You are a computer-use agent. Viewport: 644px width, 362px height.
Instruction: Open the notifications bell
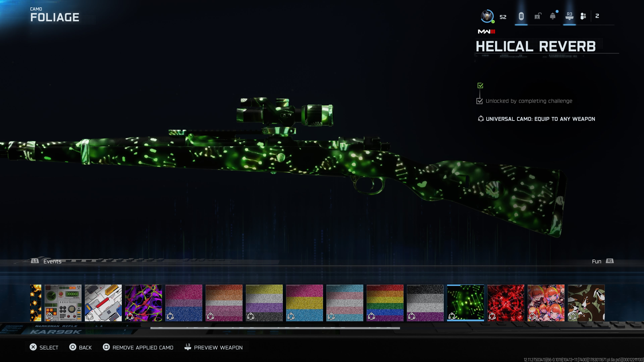point(553,16)
